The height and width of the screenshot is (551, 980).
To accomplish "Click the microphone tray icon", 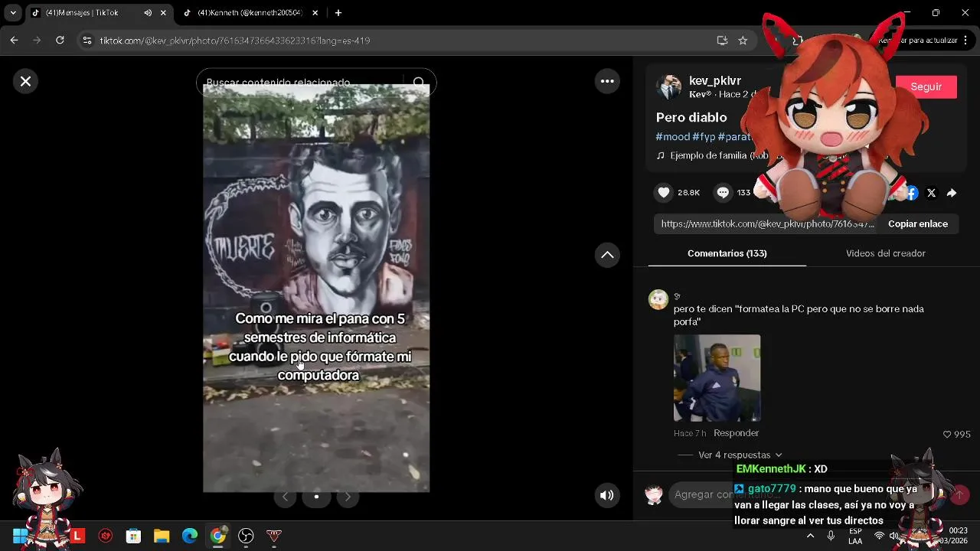I will pyautogui.click(x=831, y=536).
